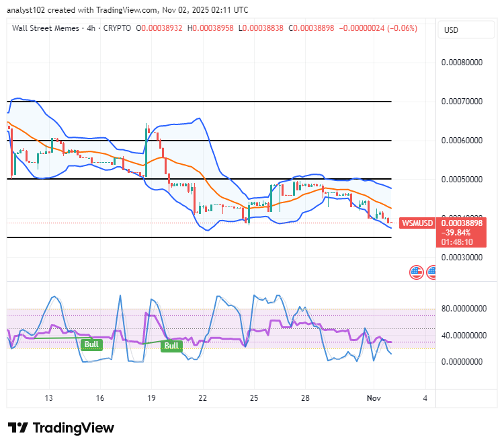Select the horizontal line at 0.00070000
The image size is (504, 448).
(200, 102)
